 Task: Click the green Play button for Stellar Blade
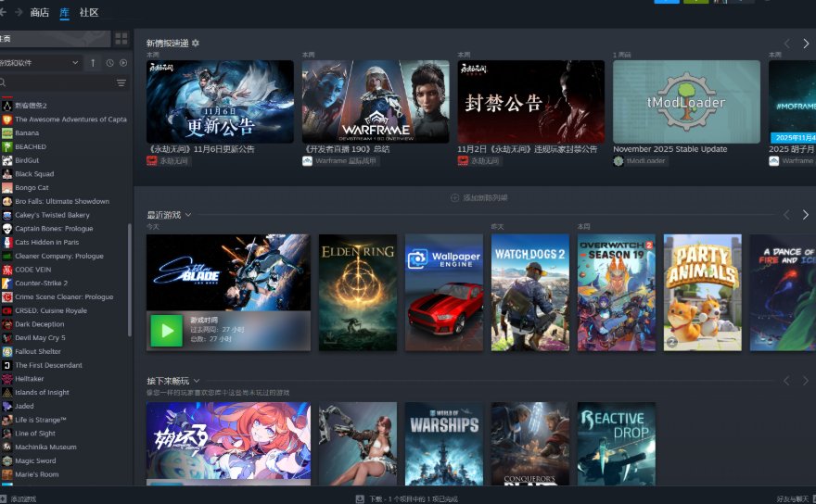point(167,331)
